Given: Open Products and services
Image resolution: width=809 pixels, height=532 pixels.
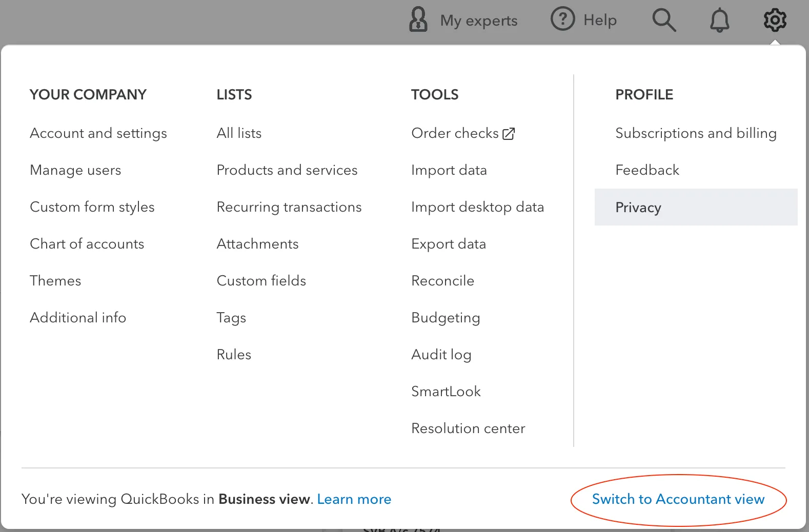Looking at the screenshot, I should (287, 170).
